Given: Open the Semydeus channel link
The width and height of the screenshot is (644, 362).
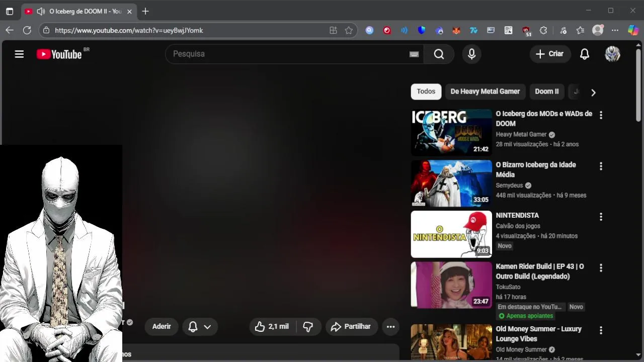Looking at the screenshot, I should pyautogui.click(x=509, y=186).
